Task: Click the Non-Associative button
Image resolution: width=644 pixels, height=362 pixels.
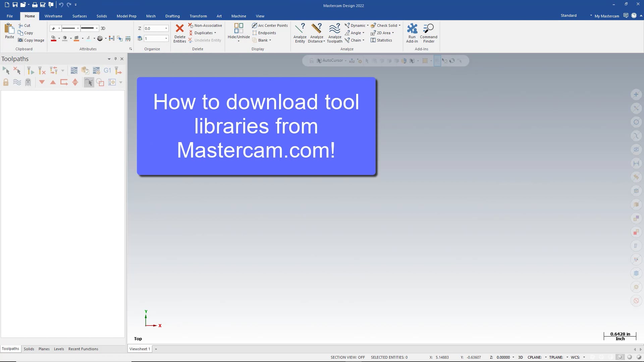Action: (205, 25)
